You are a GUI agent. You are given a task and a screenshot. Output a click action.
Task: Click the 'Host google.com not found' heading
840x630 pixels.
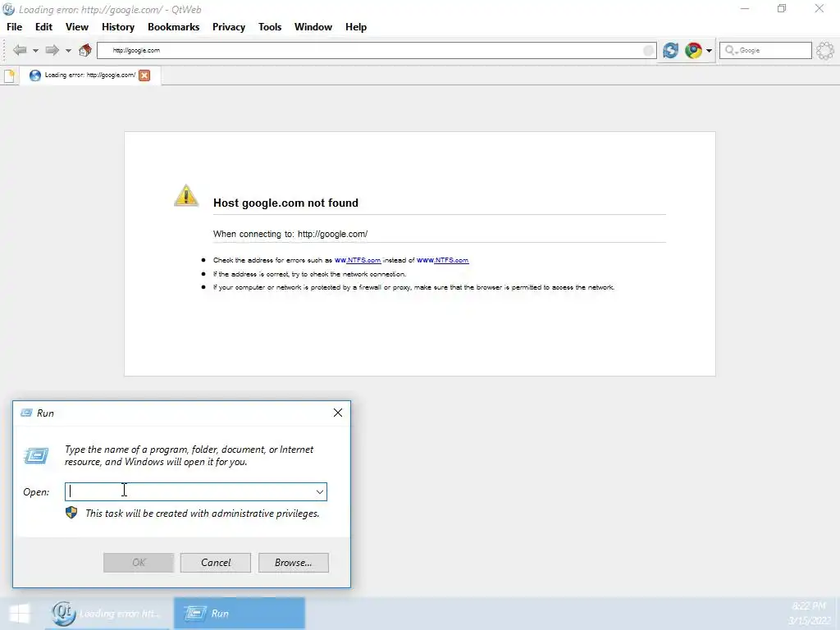pos(285,203)
